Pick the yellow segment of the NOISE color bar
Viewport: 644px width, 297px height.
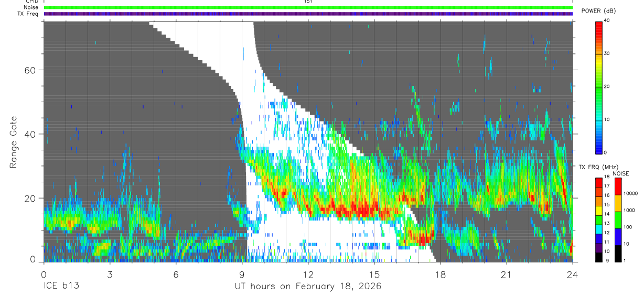pyautogui.click(x=618, y=203)
